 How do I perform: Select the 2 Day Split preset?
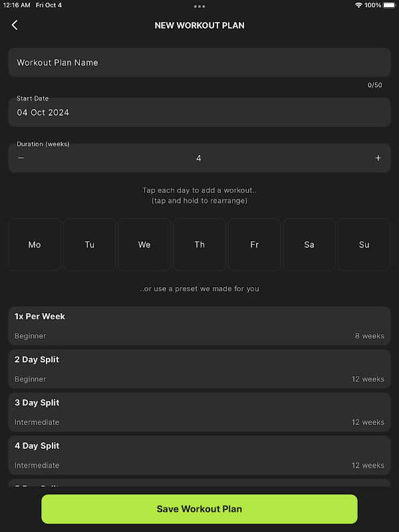[x=199, y=369]
